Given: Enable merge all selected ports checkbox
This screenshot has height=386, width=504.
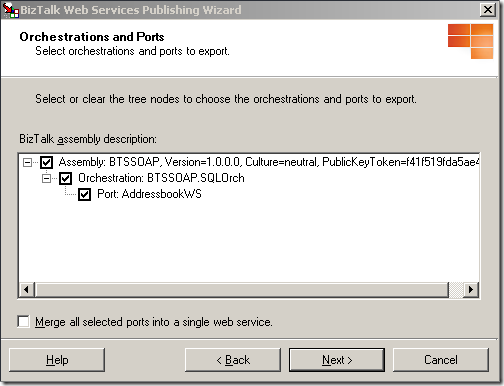Looking at the screenshot, I should point(24,322).
